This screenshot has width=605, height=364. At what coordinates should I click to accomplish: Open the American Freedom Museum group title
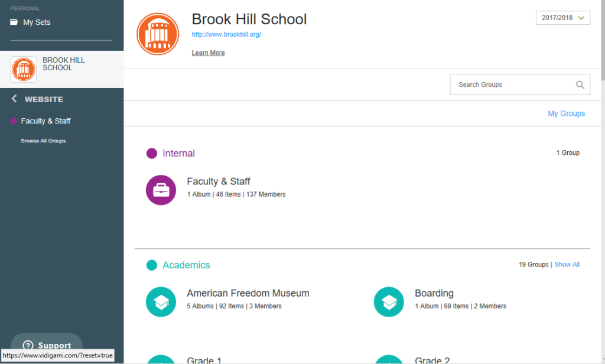coord(248,294)
